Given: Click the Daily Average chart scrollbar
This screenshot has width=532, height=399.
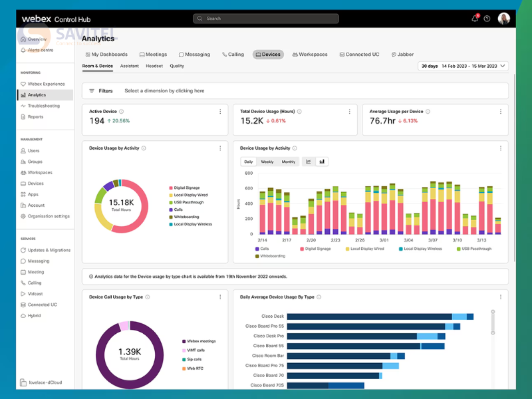Looking at the screenshot, I should pos(493,323).
